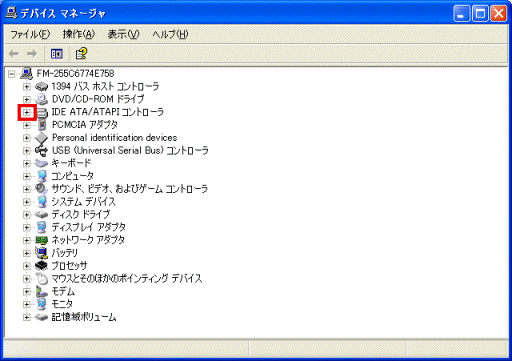Image resolution: width=512 pixels, height=361 pixels.
Task: Click the show/hide console tree toolbar icon
Action: (57, 54)
